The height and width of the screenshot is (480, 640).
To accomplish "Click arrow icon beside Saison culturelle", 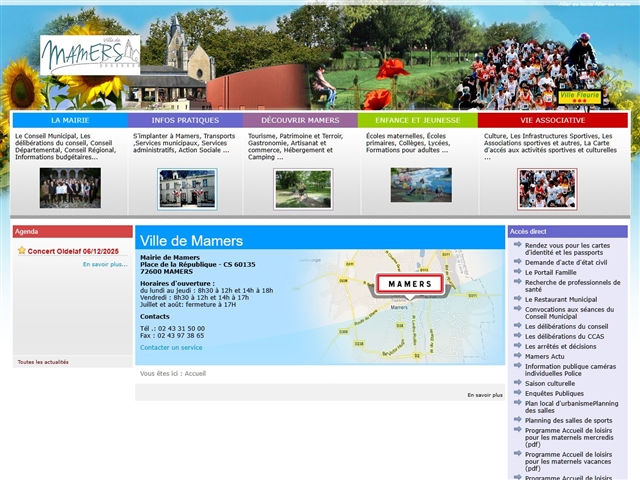I will coord(518,382).
